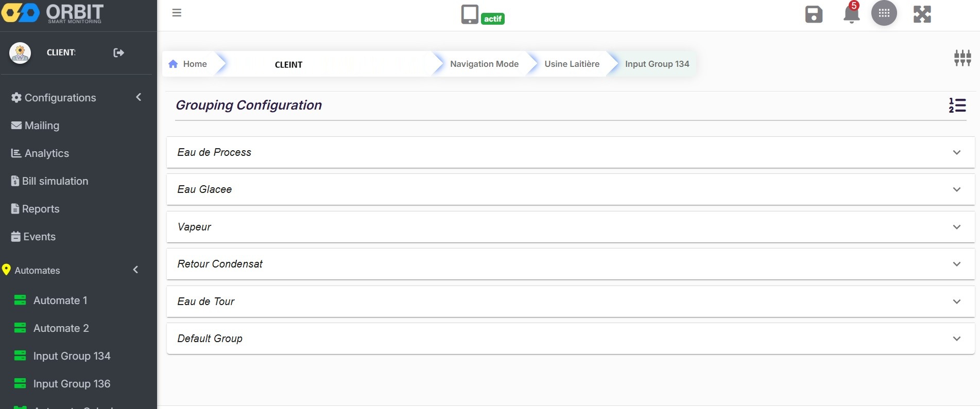Select Input Group 136 in sidebar
The width and height of the screenshot is (980, 409).
click(x=72, y=384)
